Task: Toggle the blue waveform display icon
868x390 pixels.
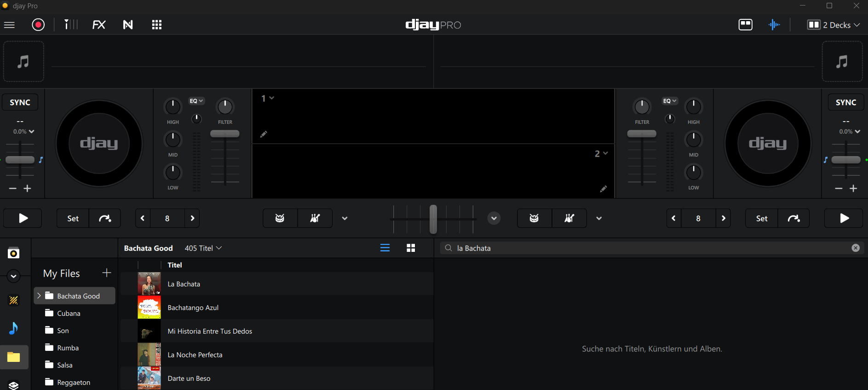Action: coord(774,25)
